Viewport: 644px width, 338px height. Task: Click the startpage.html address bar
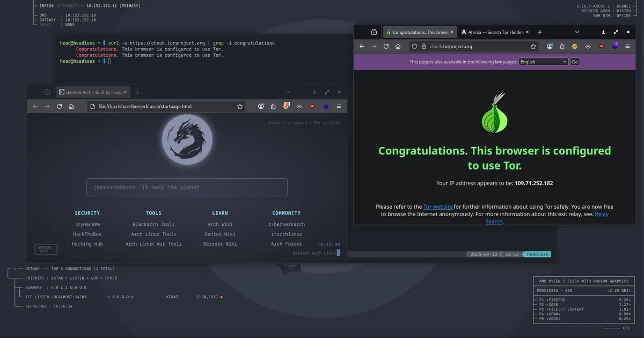167,107
